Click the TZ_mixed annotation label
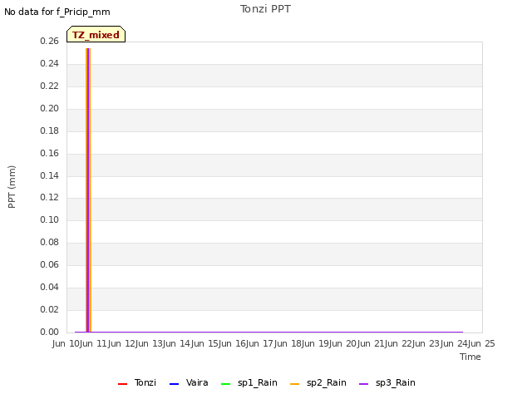 (x=96, y=34)
